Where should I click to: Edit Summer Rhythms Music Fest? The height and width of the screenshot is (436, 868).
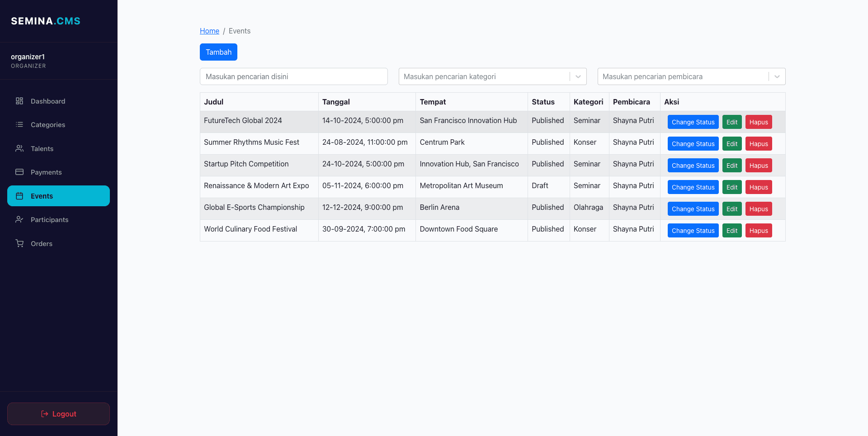pos(732,144)
